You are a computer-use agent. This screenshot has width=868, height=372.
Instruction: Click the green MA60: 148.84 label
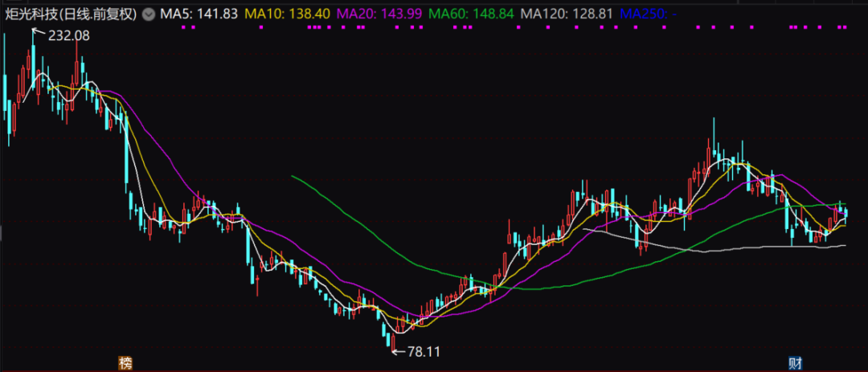470,14
